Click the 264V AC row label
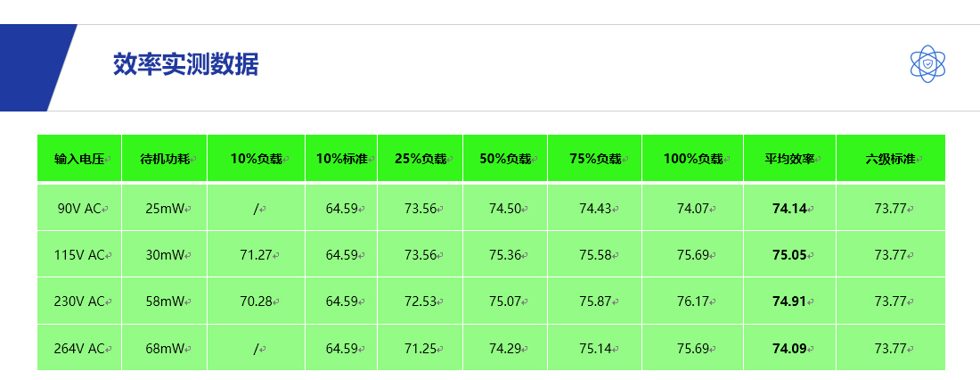 pos(79,348)
